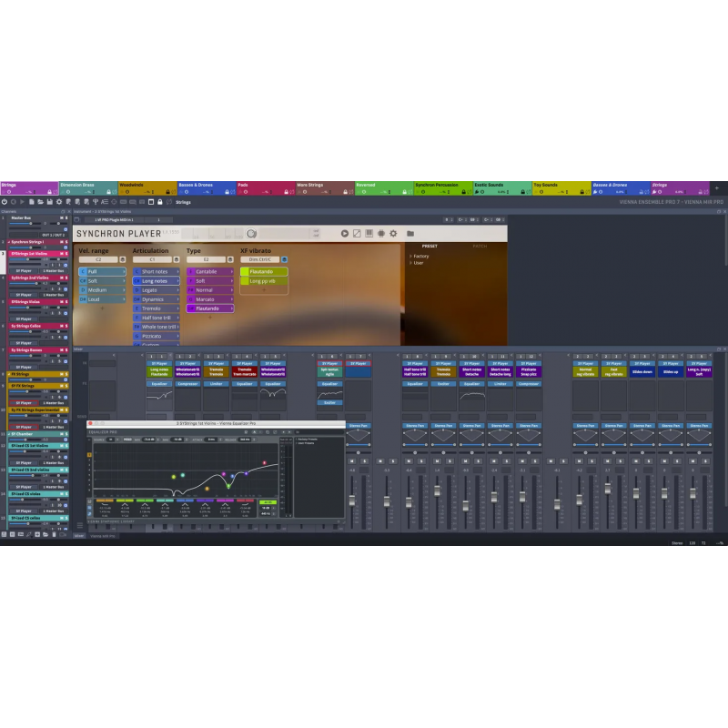Viewport: 728px width, 728px height.
Task: Click the folder icon in Synchron Player toolbar
Action: pos(409,234)
